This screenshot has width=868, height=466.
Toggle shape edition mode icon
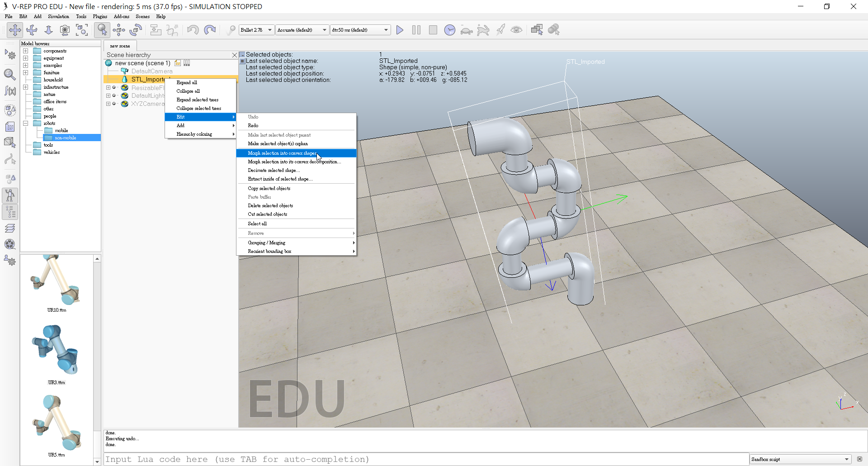tap(10, 143)
